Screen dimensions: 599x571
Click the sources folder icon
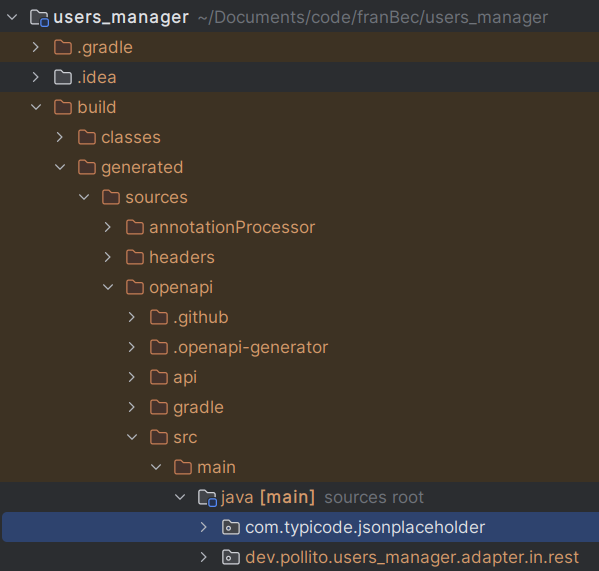[111, 197]
